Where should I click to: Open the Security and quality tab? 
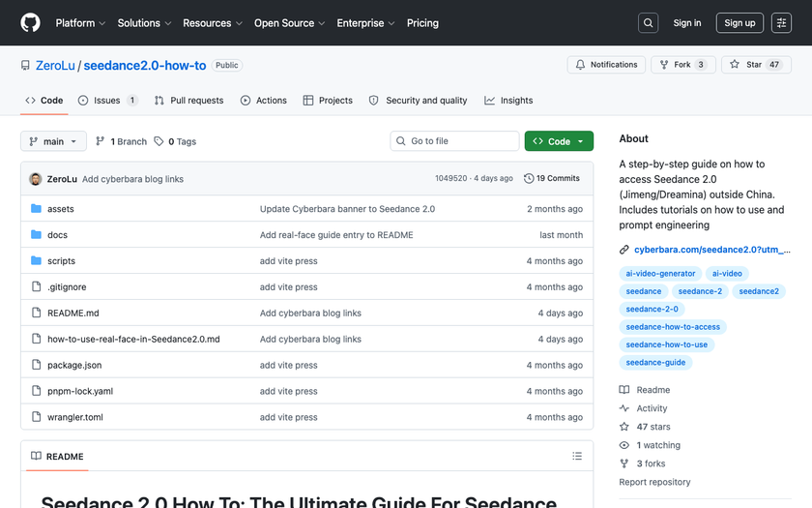(418, 101)
